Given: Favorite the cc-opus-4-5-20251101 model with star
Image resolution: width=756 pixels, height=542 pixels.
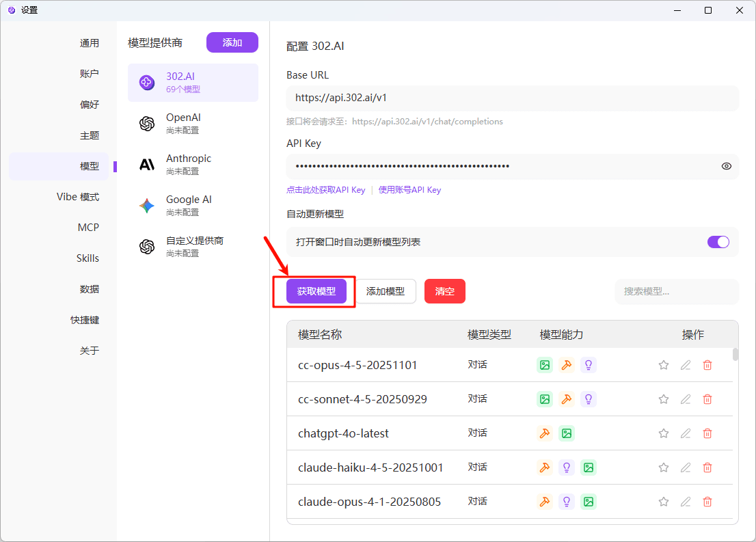Looking at the screenshot, I should (664, 365).
